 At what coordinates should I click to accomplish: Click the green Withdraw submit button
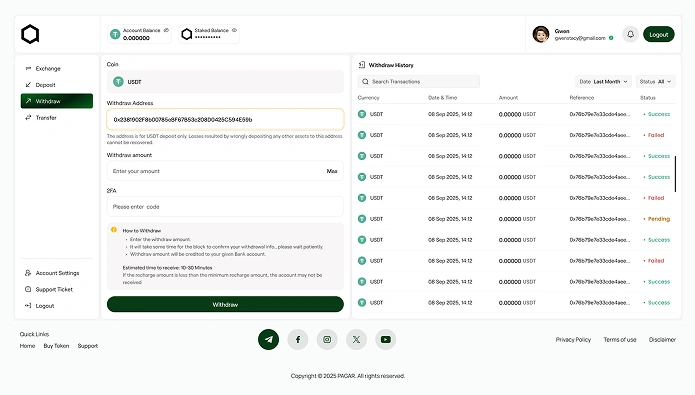click(225, 305)
